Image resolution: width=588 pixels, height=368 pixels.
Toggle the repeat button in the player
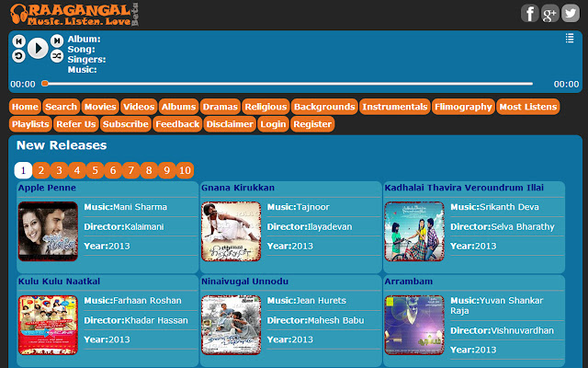click(18, 56)
